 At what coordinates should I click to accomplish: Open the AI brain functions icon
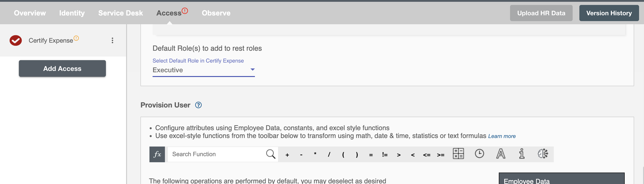point(543,153)
